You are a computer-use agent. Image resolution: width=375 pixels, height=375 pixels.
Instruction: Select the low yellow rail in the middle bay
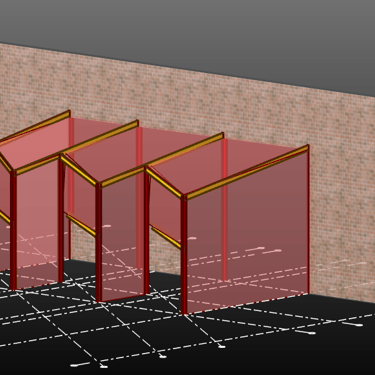tap(80, 225)
